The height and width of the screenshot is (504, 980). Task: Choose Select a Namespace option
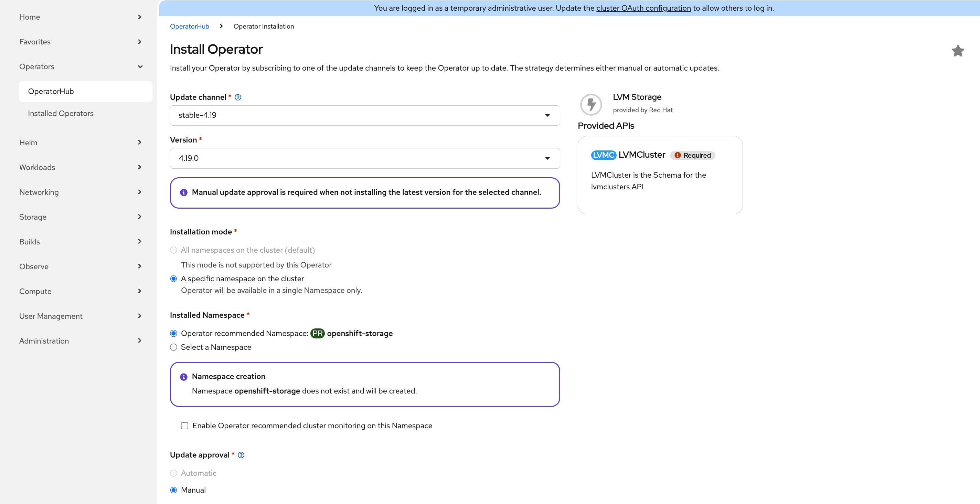pos(173,347)
